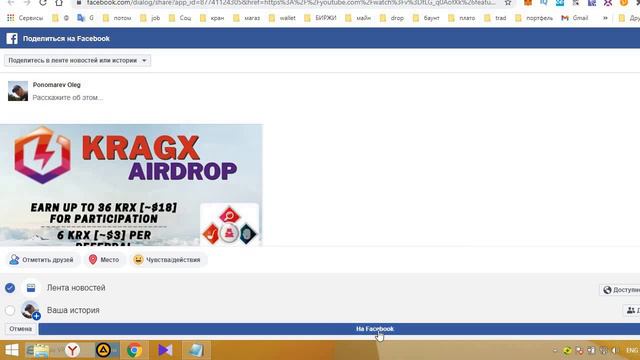Open the 'Доступно' audience dropdown
Screen dimensions: 640x360
tap(620, 289)
